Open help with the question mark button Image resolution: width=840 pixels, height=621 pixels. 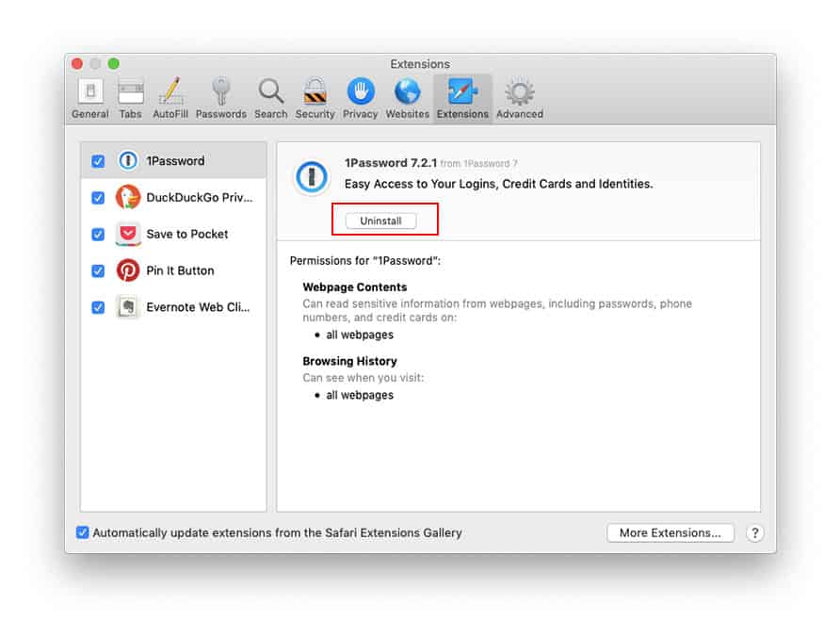pos(755,532)
